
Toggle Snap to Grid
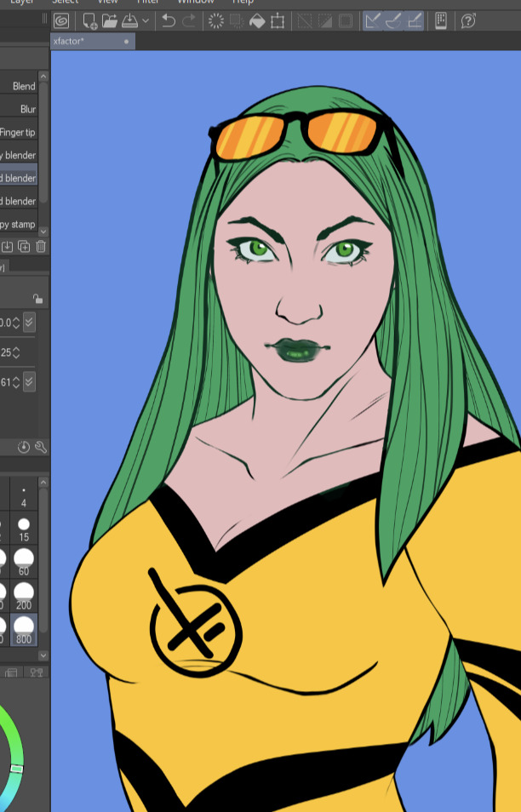pos(415,21)
